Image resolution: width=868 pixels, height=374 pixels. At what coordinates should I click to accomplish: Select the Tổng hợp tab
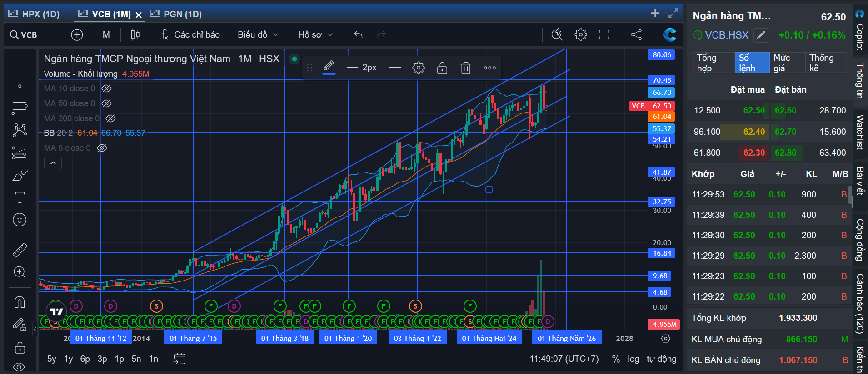pos(713,63)
